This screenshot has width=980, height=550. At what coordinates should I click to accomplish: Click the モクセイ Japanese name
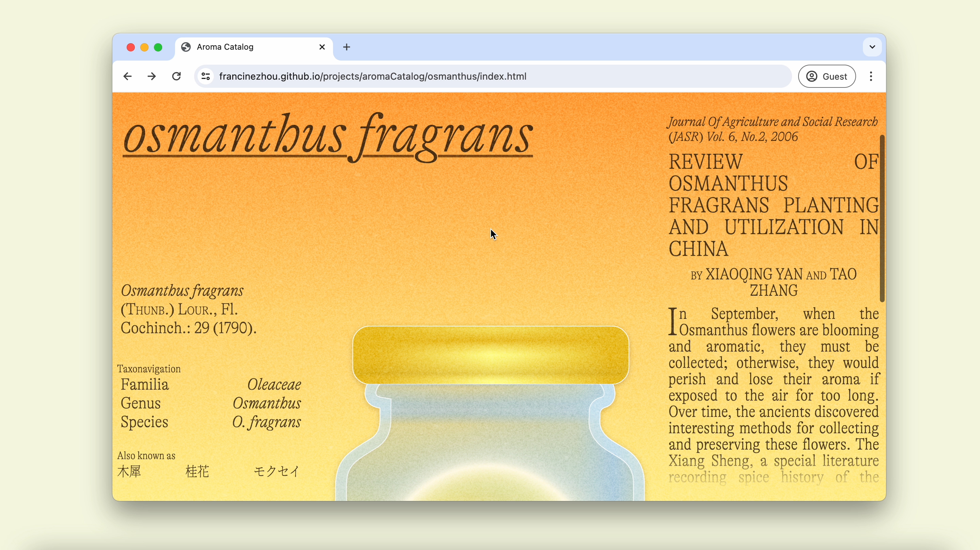point(276,472)
